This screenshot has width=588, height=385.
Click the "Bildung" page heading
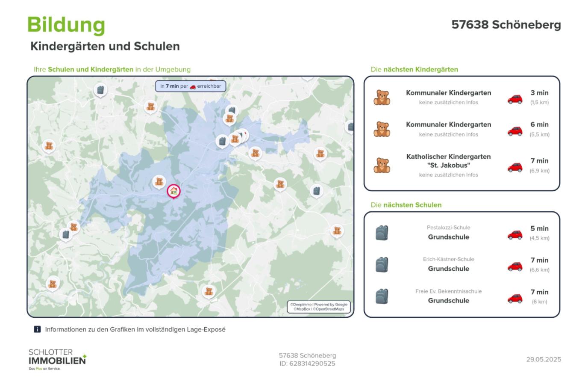[x=66, y=25]
